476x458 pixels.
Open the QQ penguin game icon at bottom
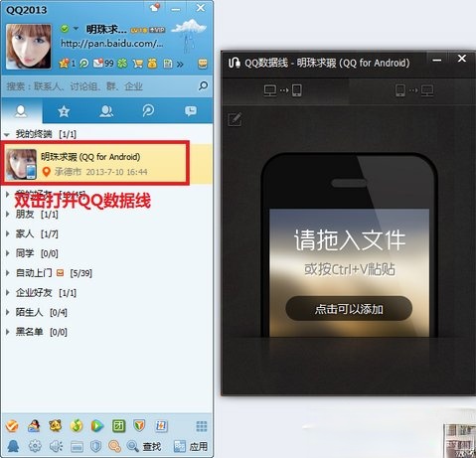(x=34, y=426)
